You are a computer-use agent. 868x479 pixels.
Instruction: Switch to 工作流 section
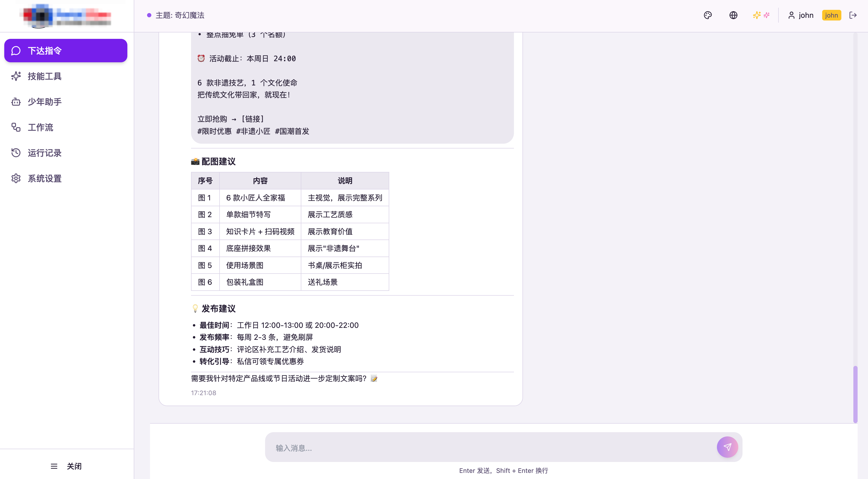[40, 127]
